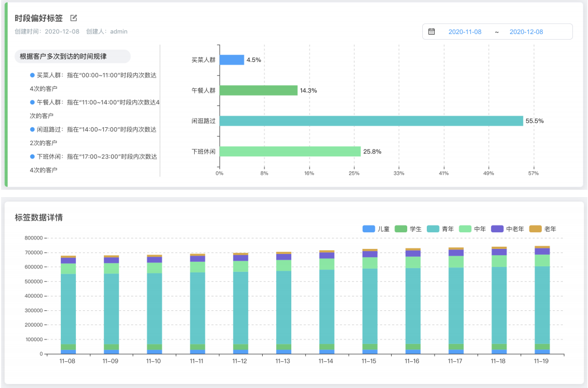Select the end date 2020-12-08 field
The height and width of the screenshot is (388, 588).
pos(526,32)
